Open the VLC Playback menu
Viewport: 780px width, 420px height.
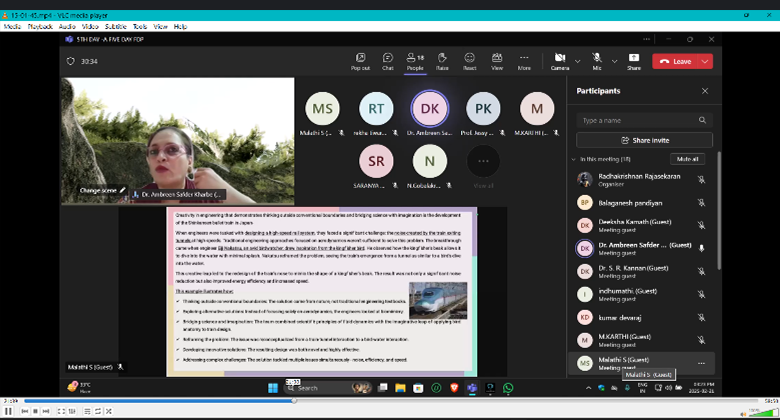click(40, 27)
